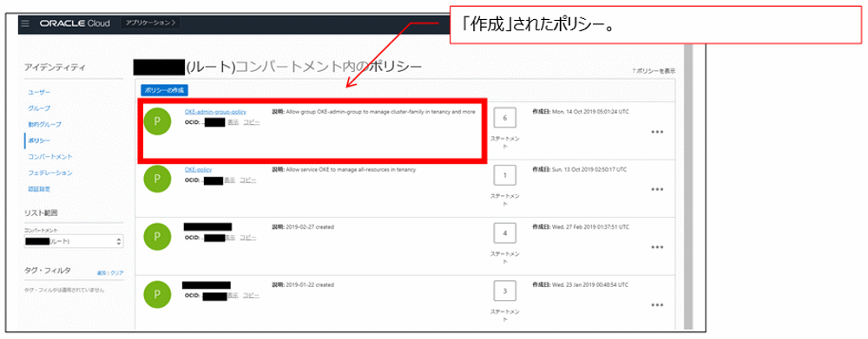Open the コンパートメント selector dropdown
Screen dimensions: 868x339
[74, 242]
